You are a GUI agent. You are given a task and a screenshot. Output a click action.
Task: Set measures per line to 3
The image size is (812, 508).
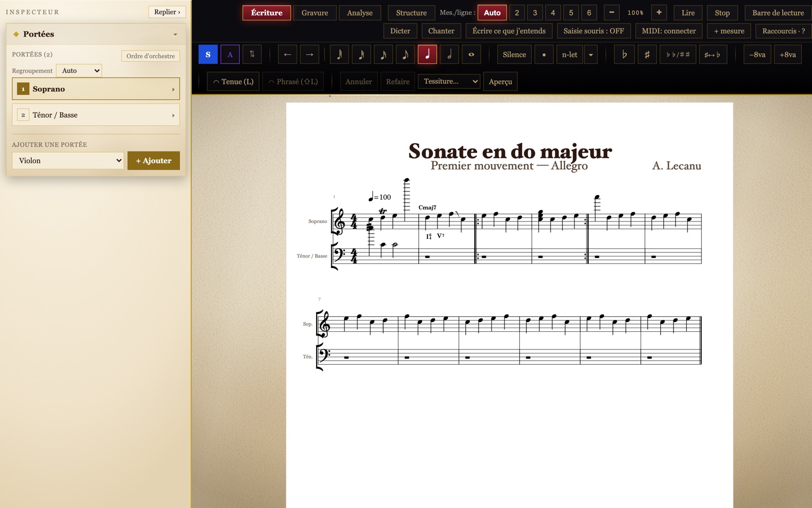point(535,13)
